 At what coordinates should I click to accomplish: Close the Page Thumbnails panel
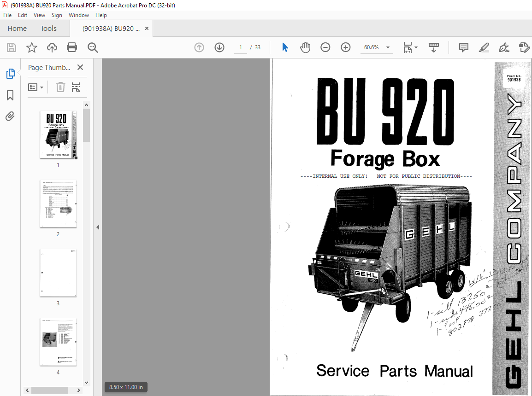coord(80,67)
